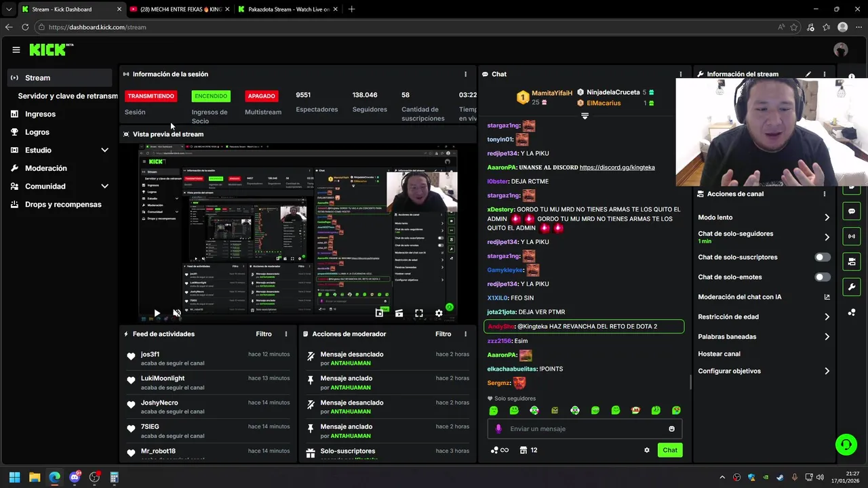Click the channel points infinity icon
The width and height of the screenshot is (868, 488).
click(499, 450)
